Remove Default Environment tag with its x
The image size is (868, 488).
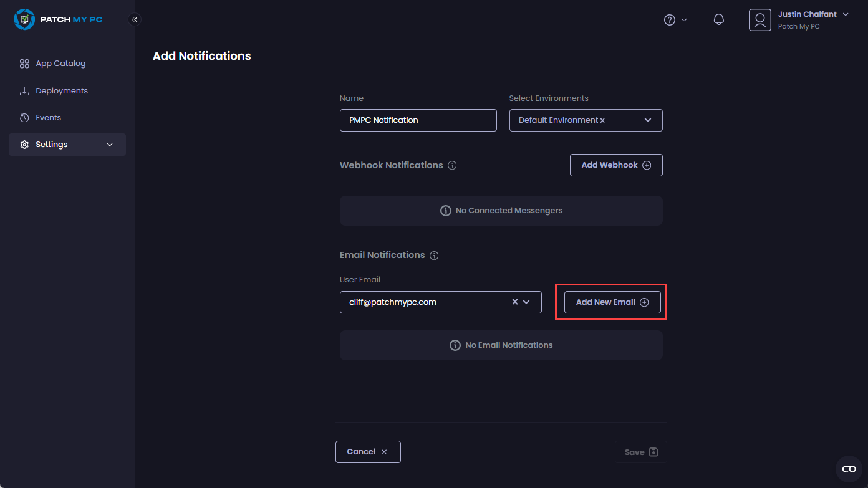click(602, 120)
